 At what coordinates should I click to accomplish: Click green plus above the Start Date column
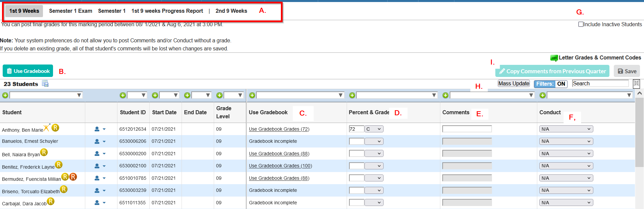pyautogui.click(x=155, y=95)
